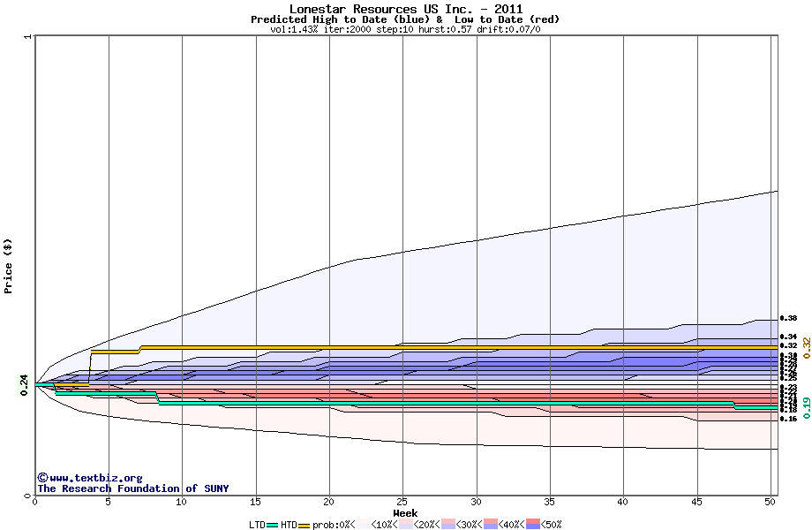
Task: Click the black 0.32 price label
Action: click(x=788, y=345)
